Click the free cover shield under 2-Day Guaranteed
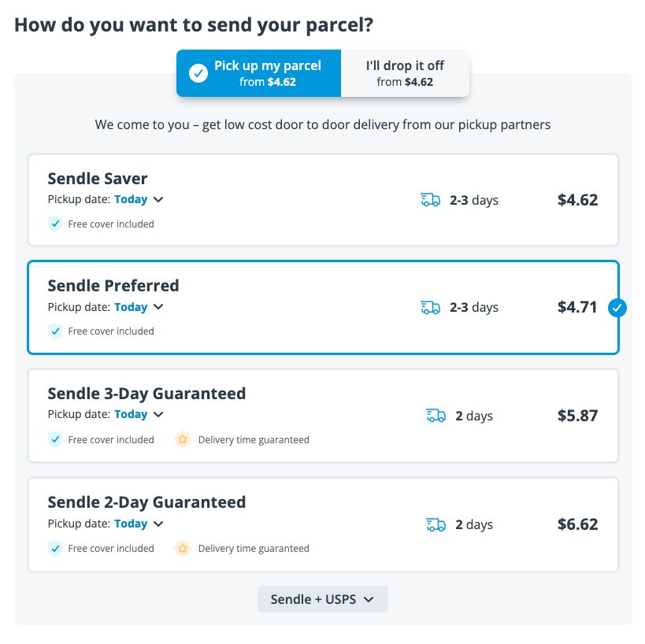Screen dimensions: 645x644 click(54, 548)
